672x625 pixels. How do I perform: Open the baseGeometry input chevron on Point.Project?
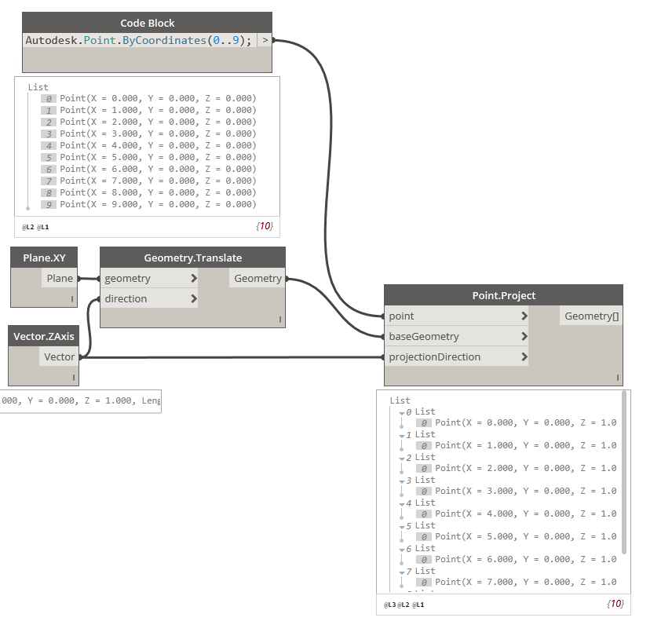[x=524, y=336]
